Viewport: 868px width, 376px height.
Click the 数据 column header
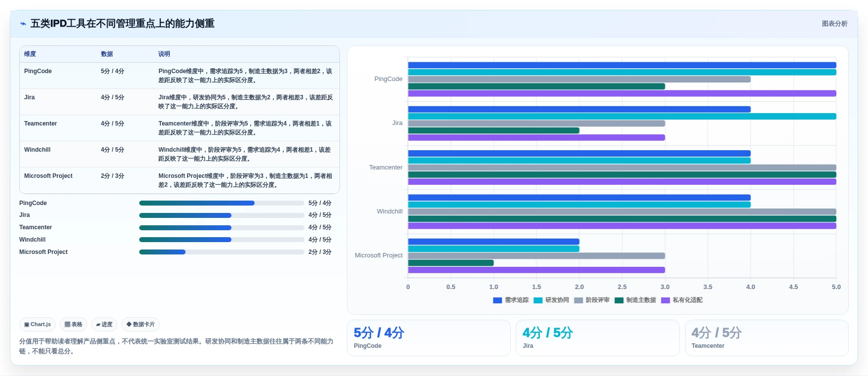pyautogui.click(x=107, y=54)
